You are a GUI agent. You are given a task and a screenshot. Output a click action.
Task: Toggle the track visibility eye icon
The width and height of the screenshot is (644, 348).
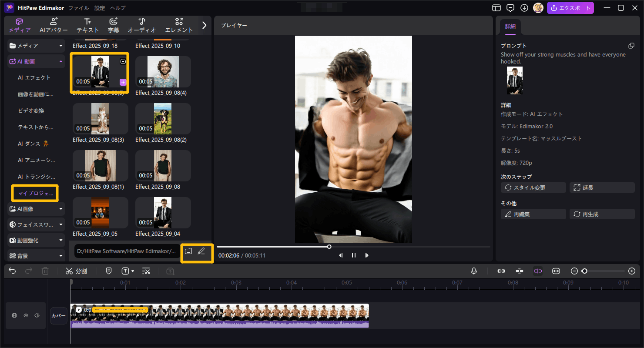(x=26, y=315)
